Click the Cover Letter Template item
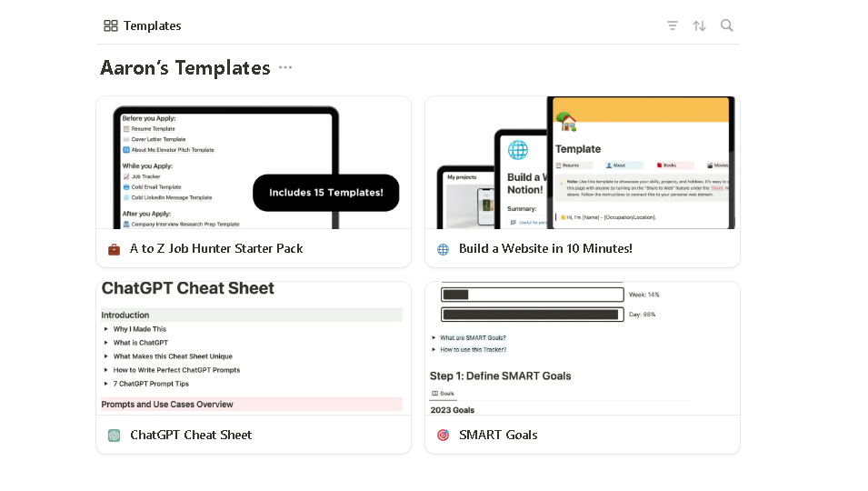The image size is (868, 491). (155, 139)
